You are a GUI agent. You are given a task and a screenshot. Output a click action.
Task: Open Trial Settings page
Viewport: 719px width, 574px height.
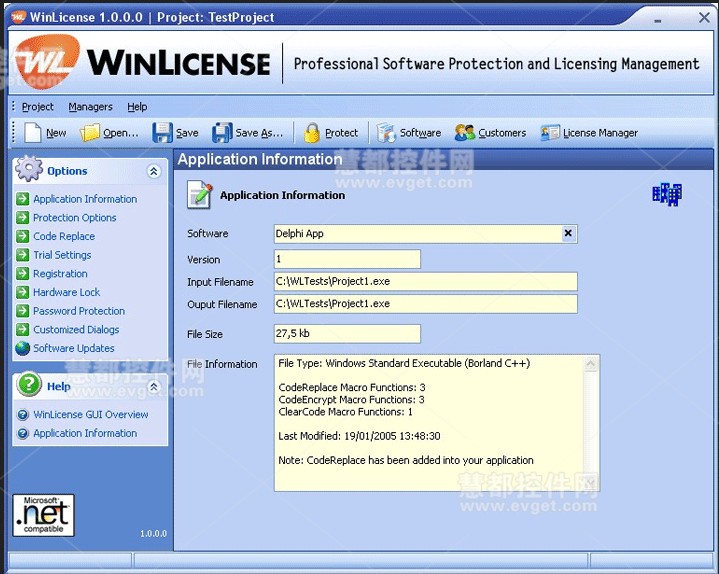62,255
